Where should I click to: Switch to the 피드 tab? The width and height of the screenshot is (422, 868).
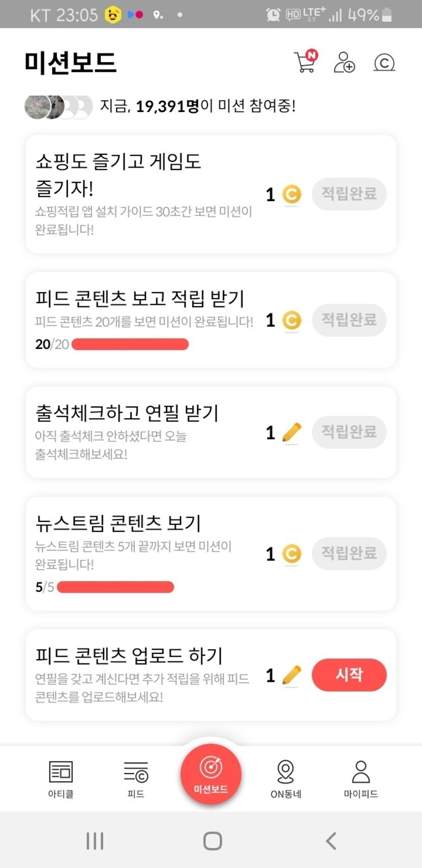point(136,778)
